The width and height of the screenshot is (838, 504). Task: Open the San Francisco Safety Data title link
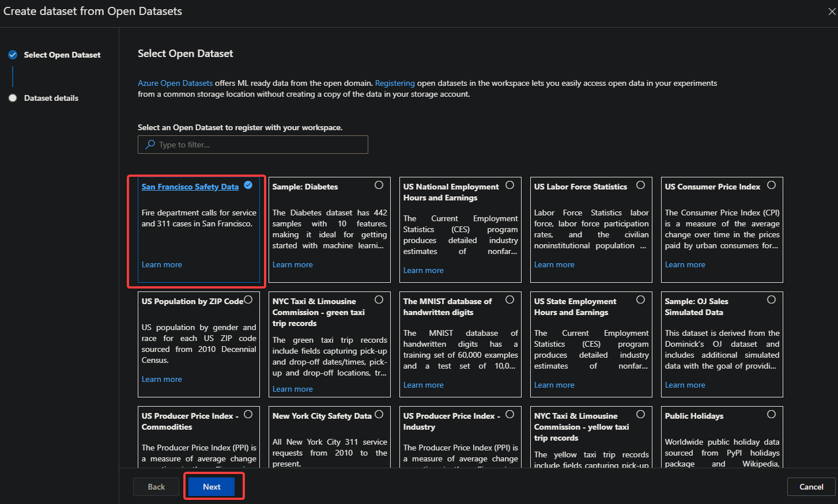(190, 187)
